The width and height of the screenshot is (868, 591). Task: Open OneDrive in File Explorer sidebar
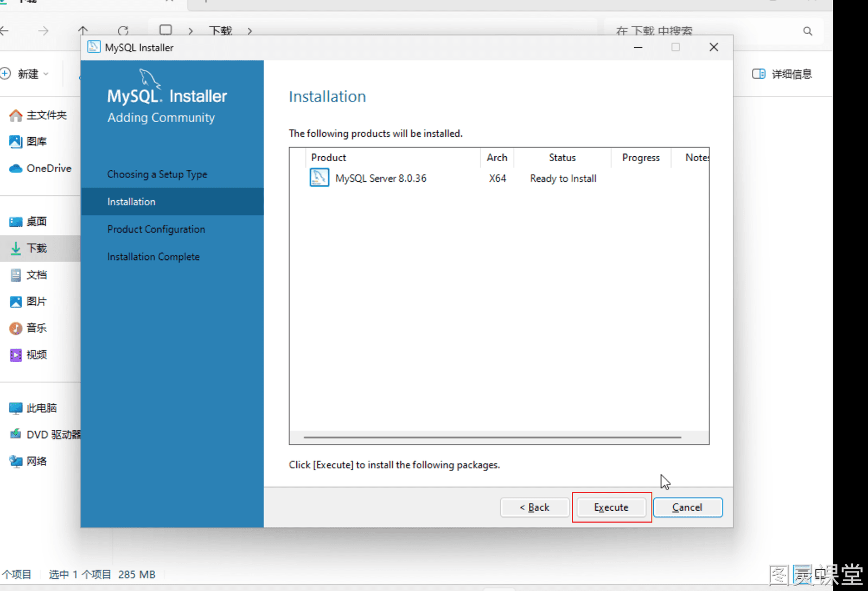49,168
